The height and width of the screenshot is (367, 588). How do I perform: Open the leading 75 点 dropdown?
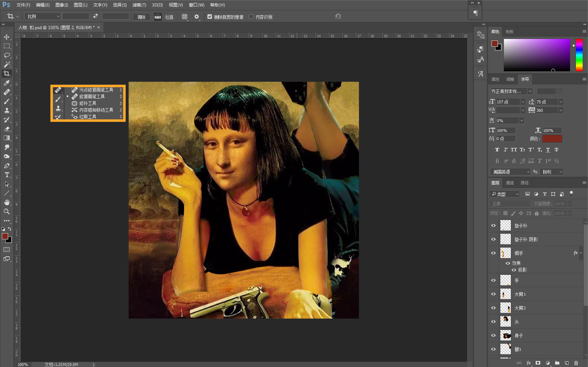pos(561,102)
